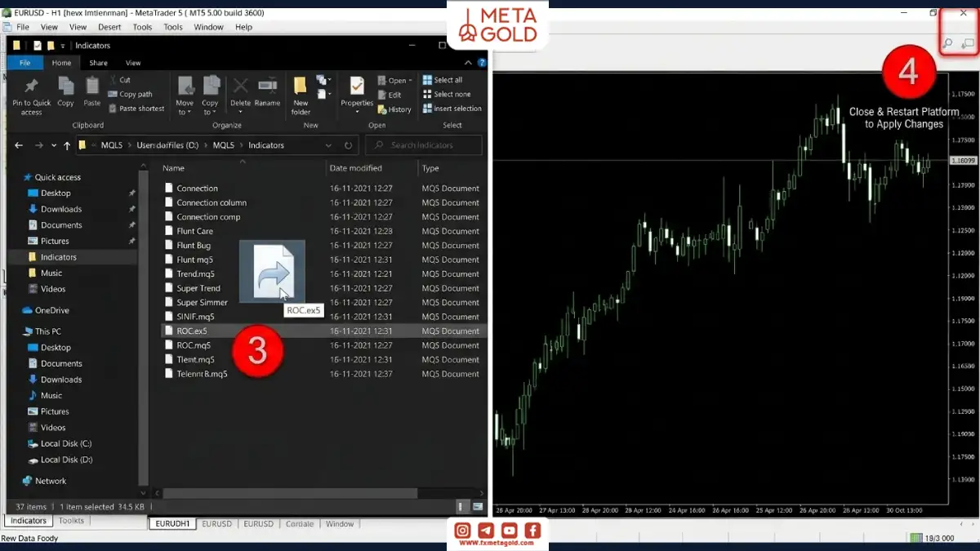This screenshot has height=551, width=980.
Task: Switch to the EURUDH1 chart tab
Action: (x=172, y=524)
